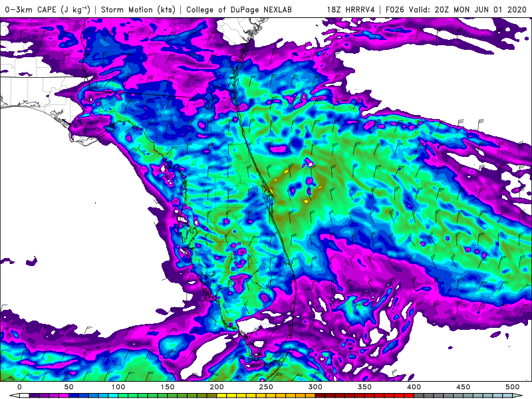Viewport: 532px width, 399px height.
Task: Click the colorbar label '50'
Action: [68, 387]
